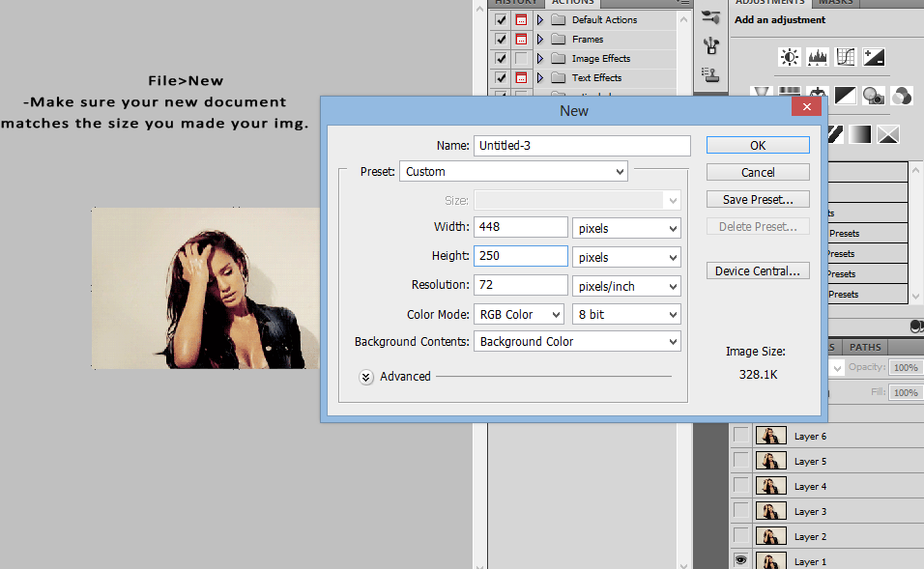Add an Exposure adjustment
Screen dimensions: 924x569
[874, 57]
